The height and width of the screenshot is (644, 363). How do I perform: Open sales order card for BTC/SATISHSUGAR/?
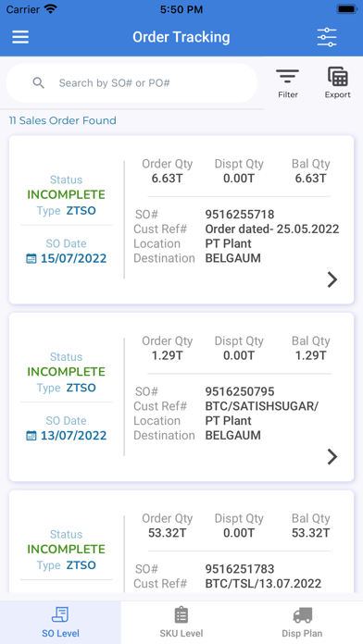tap(181, 397)
